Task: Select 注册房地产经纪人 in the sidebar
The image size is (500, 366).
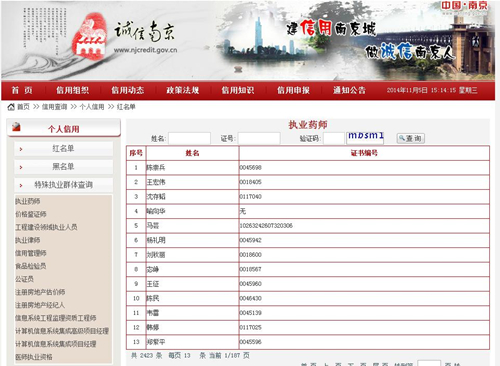Action: point(40,305)
